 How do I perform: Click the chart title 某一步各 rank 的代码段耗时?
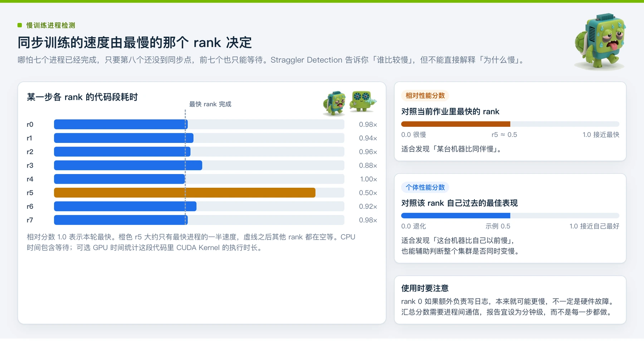pyautogui.click(x=82, y=97)
